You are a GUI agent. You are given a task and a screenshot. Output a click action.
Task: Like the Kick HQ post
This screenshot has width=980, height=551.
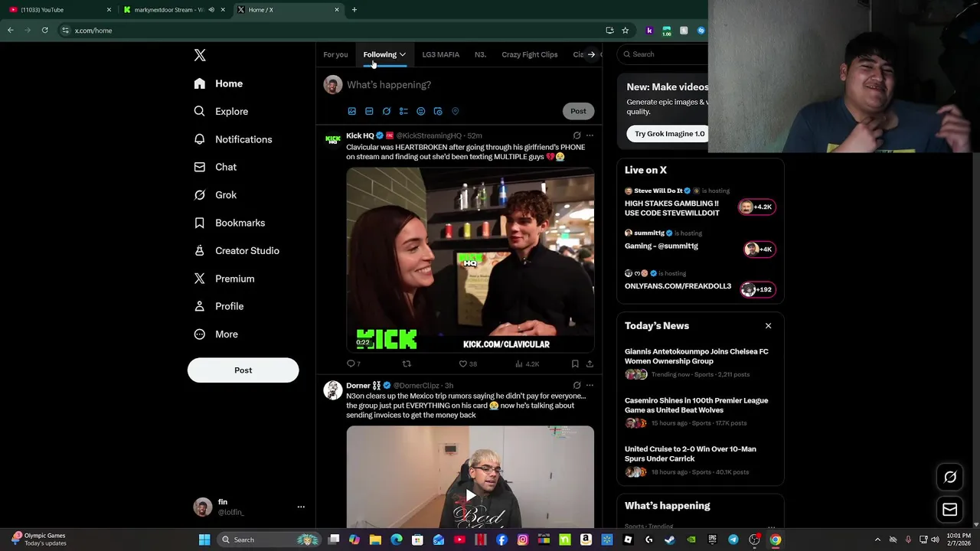point(467,364)
